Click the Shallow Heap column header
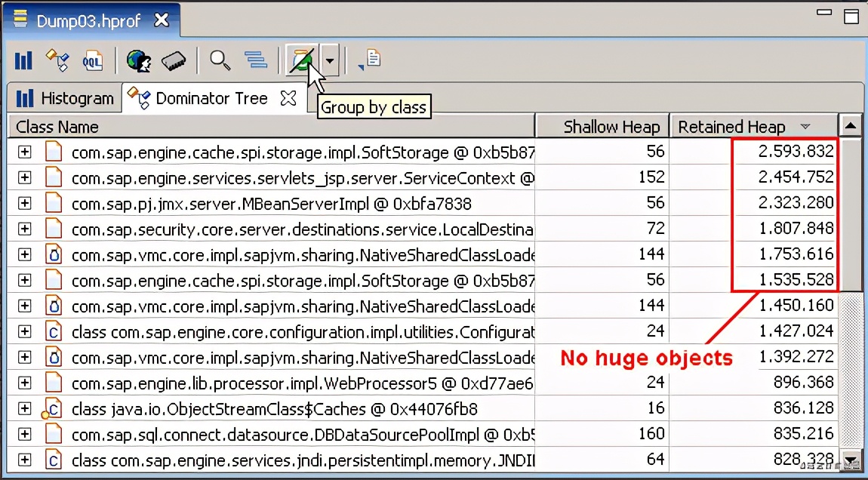 click(611, 127)
